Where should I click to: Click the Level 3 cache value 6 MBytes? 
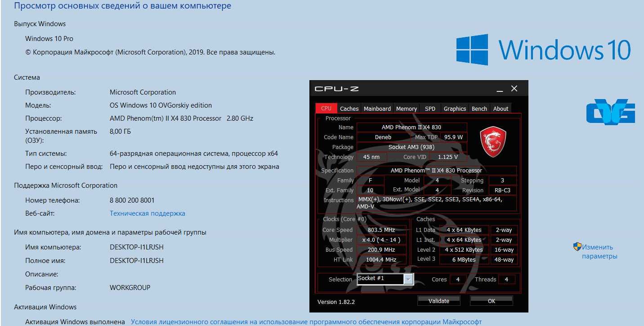click(x=464, y=260)
